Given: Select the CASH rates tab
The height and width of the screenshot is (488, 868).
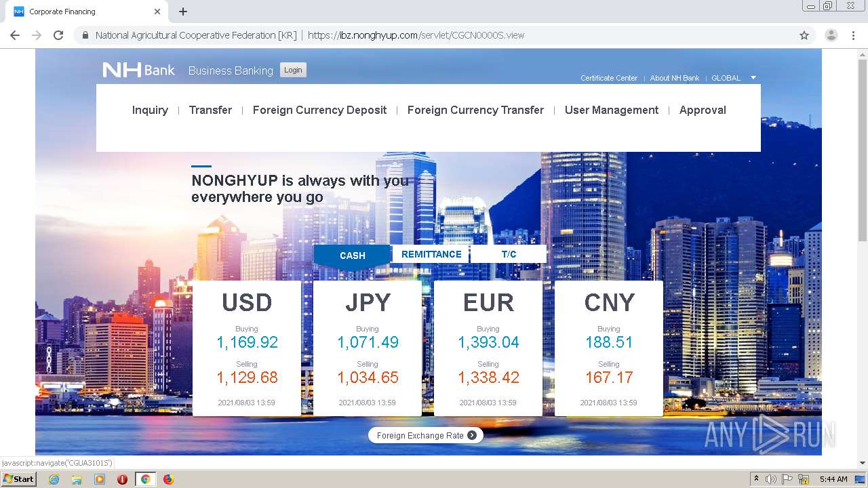Looking at the screenshot, I should pyautogui.click(x=353, y=256).
